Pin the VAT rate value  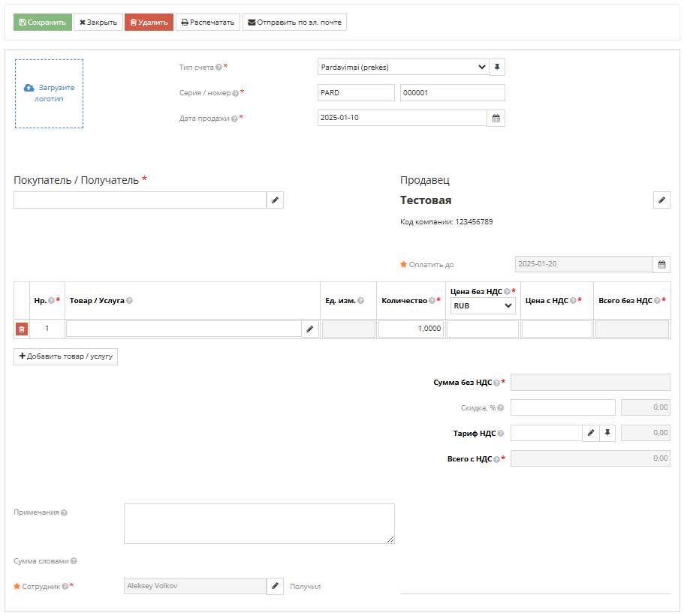click(607, 433)
